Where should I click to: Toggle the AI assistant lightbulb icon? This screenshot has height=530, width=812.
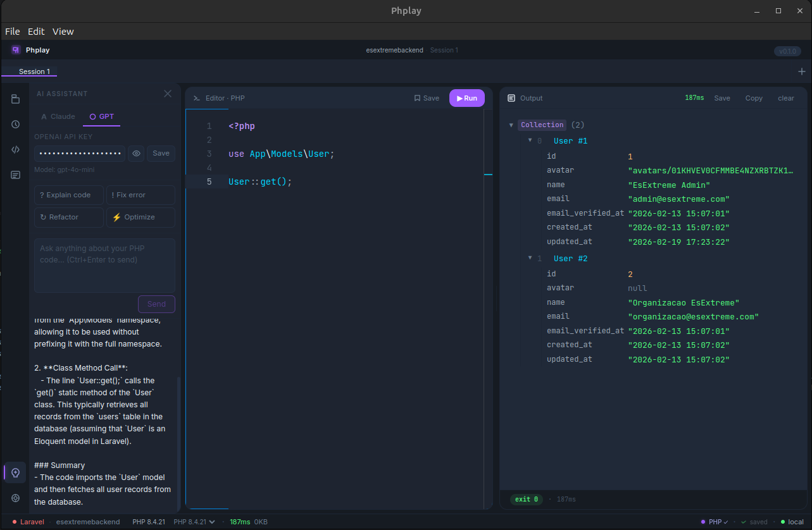point(15,472)
